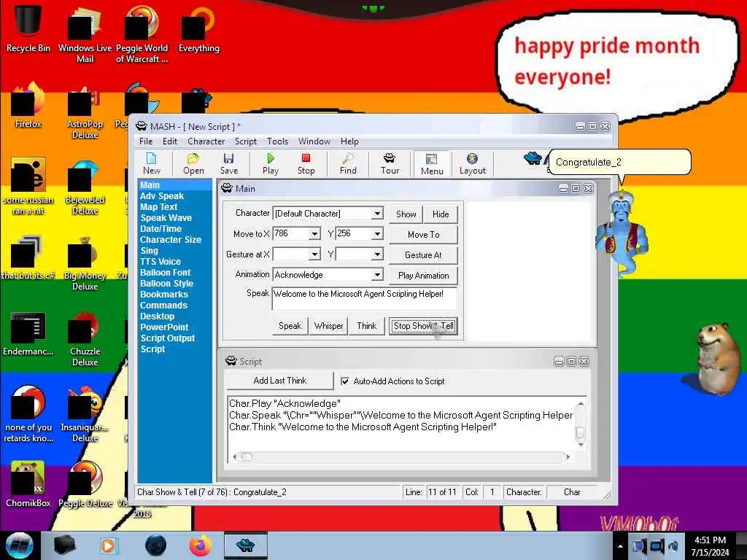The image size is (747, 560).
Task: Open the Character menu
Action: (x=206, y=141)
